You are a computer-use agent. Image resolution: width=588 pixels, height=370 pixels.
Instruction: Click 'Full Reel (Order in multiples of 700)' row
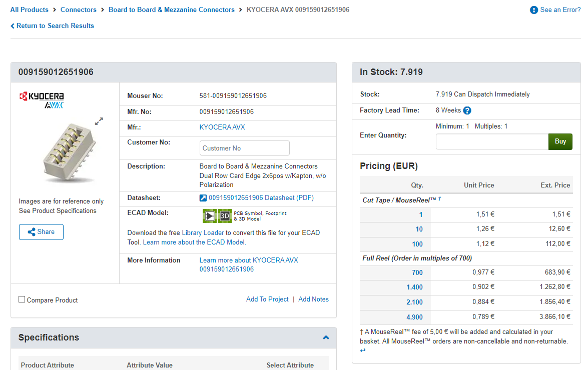click(x=466, y=258)
